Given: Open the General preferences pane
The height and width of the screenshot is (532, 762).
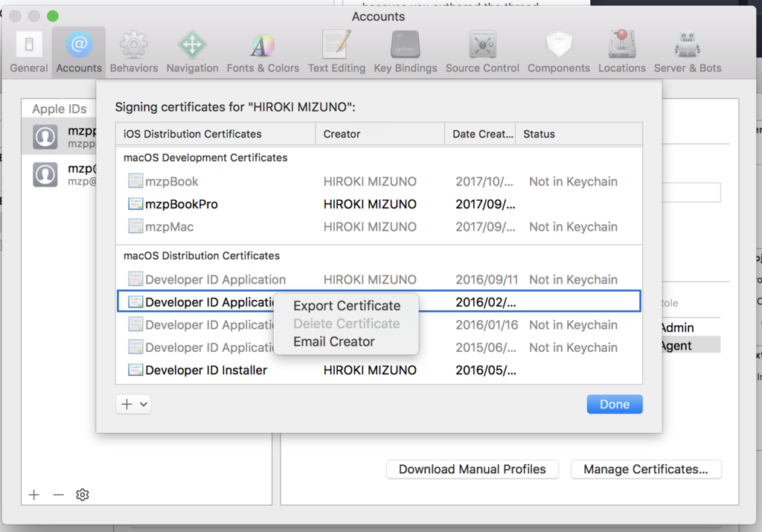Looking at the screenshot, I should (x=29, y=53).
